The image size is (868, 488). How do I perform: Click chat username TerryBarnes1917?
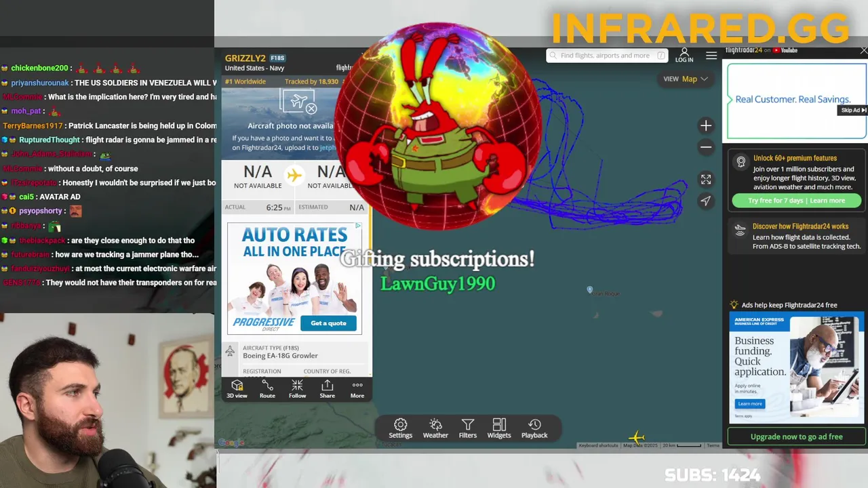click(33, 126)
